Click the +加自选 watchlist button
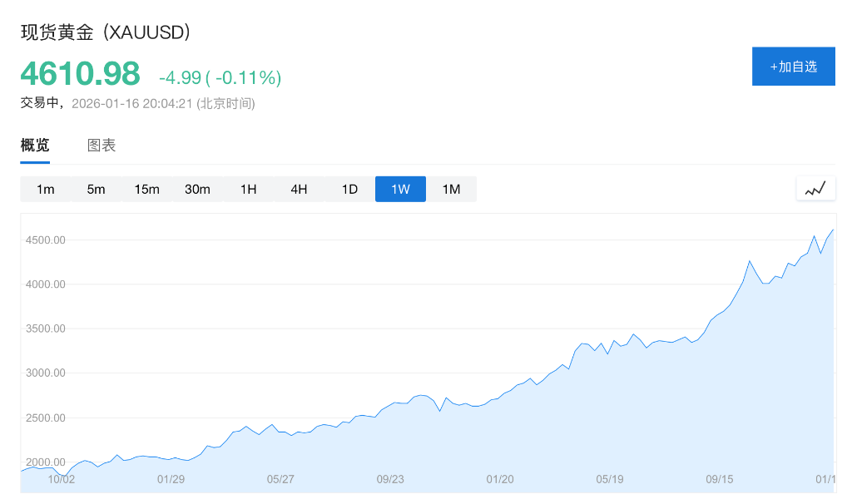The image size is (852, 504). click(x=793, y=67)
